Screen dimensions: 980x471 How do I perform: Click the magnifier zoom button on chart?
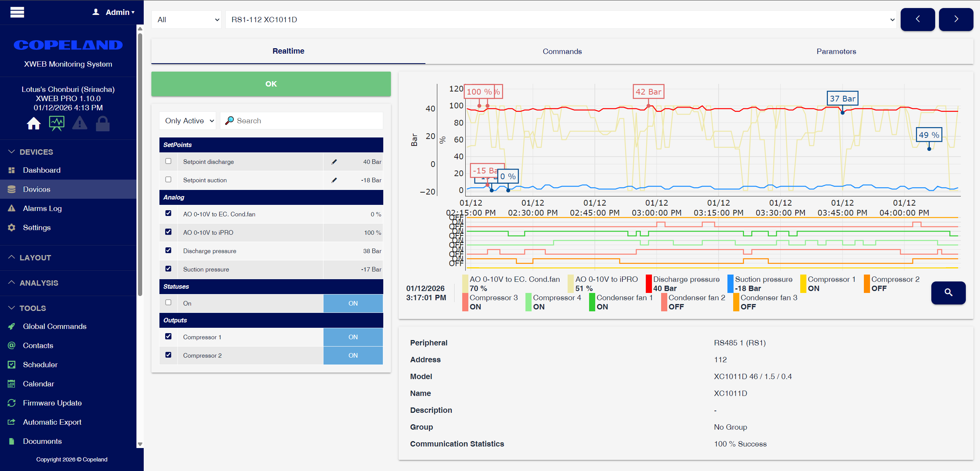point(948,293)
